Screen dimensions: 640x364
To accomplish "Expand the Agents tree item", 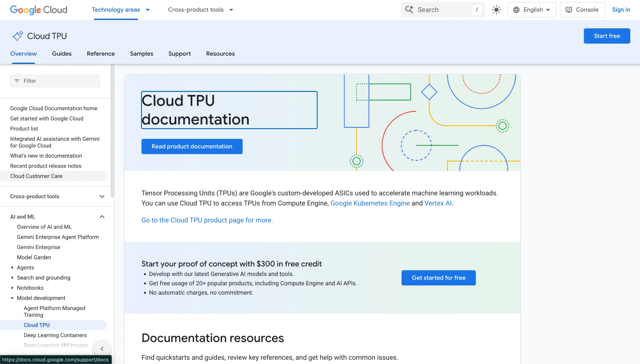I will click(x=12, y=267).
